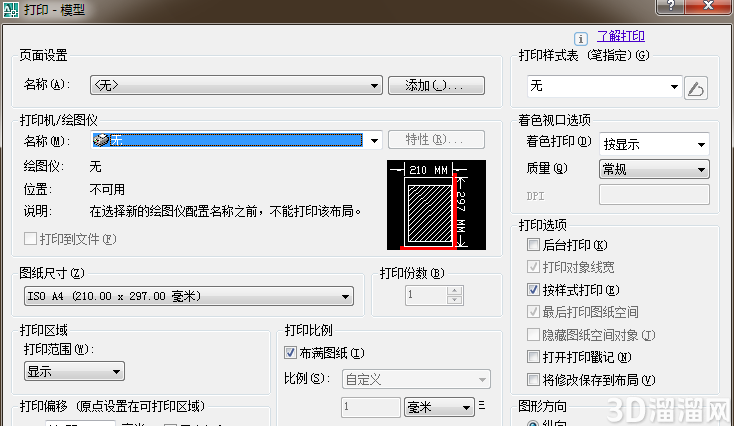Open the 质量 dropdown set to 常规

(654, 169)
